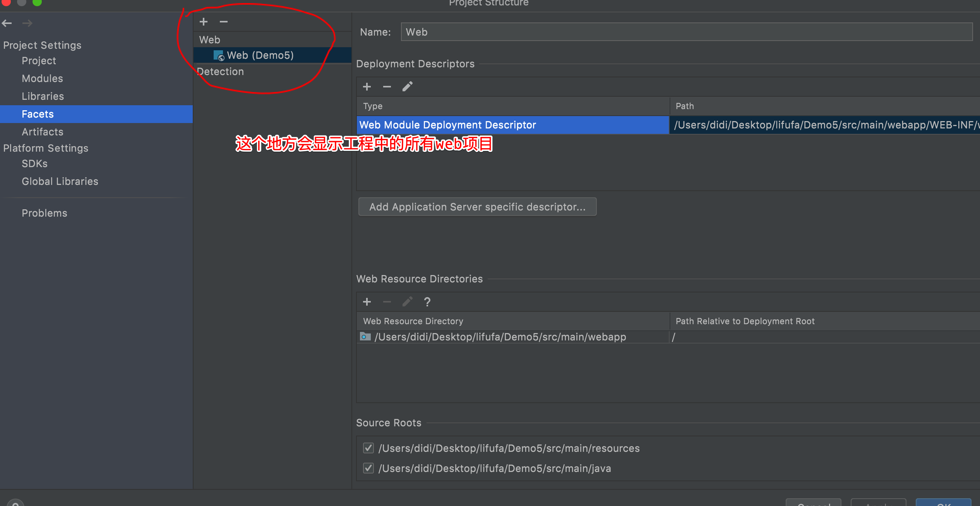Open web resource directories help question mark
980x506 pixels.
(x=427, y=302)
